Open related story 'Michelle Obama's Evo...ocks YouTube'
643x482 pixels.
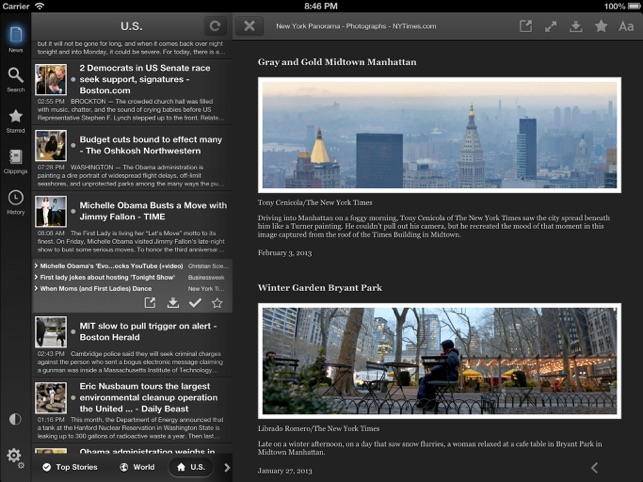coord(132,266)
